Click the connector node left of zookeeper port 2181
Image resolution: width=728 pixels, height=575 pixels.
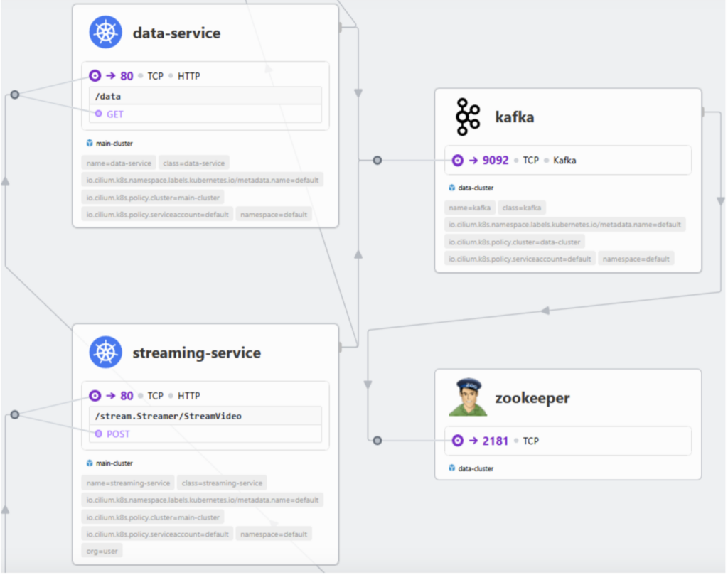tap(378, 441)
